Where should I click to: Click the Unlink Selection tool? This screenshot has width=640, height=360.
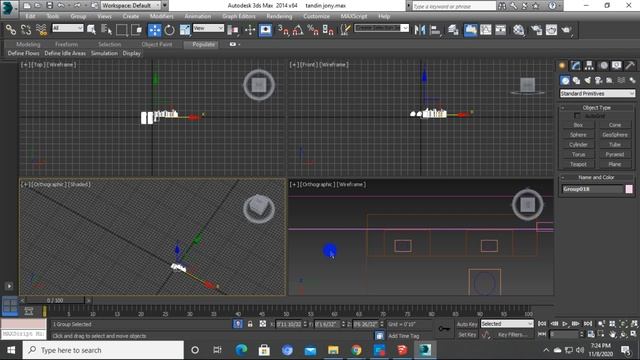[26, 30]
